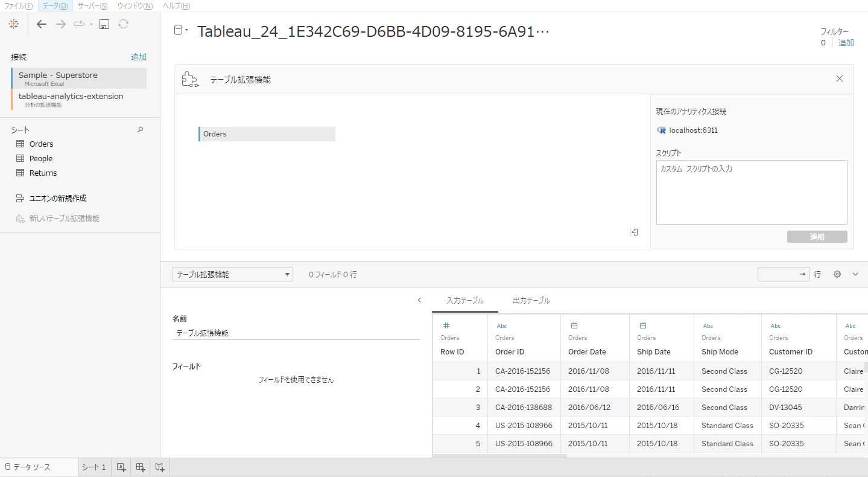The width and height of the screenshot is (868, 477).
Task: Go back with the left arrow icon
Action: 42,24
